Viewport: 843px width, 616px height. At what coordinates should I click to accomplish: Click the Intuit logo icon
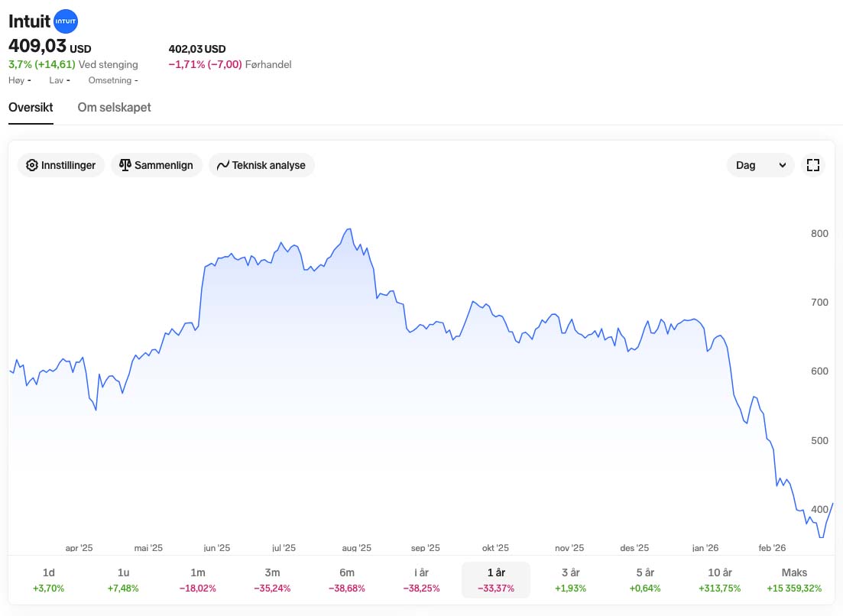click(66, 22)
